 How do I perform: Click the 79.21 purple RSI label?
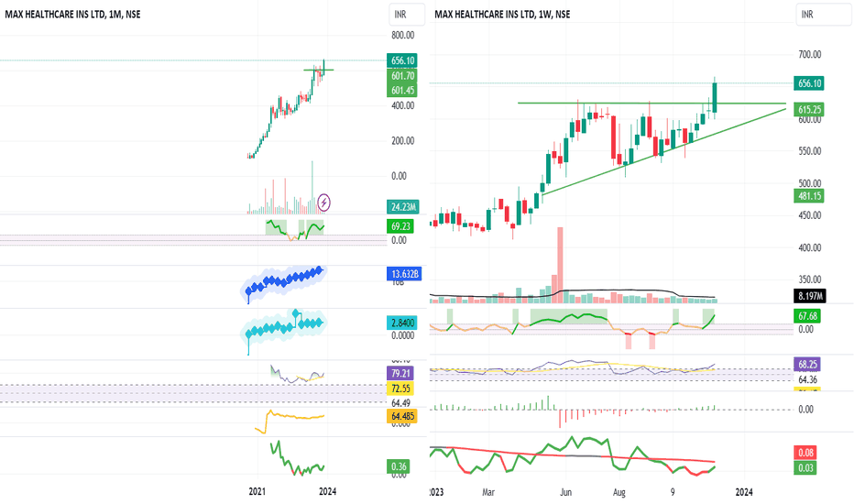click(x=400, y=374)
